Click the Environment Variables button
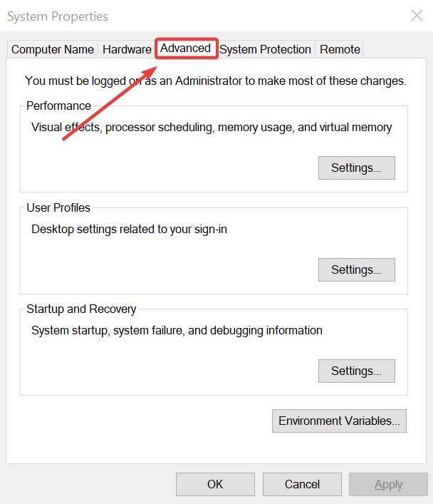Viewport: 433px width, 504px height. tap(339, 421)
